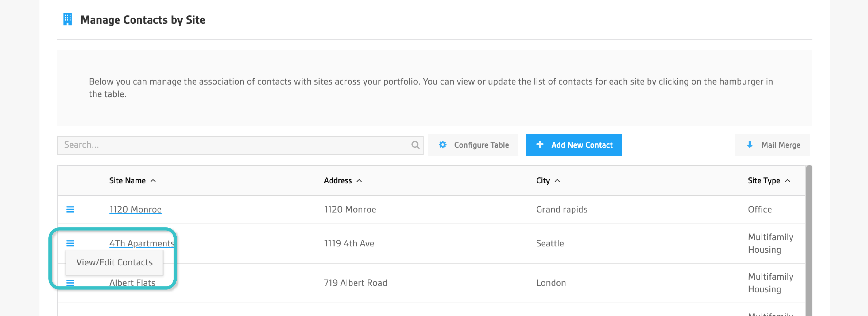Click the Mail Merge button

[x=772, y=145]
